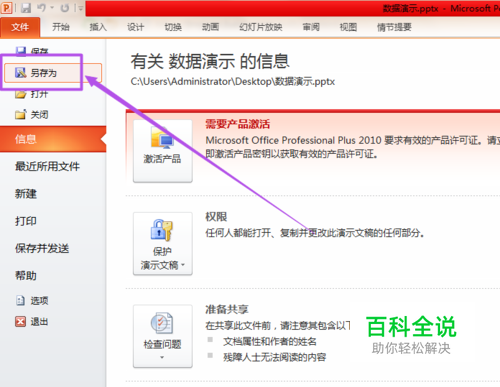Open the 情节提要 ribbon tab
Screen dimensions: 500x387
[394, 27]
